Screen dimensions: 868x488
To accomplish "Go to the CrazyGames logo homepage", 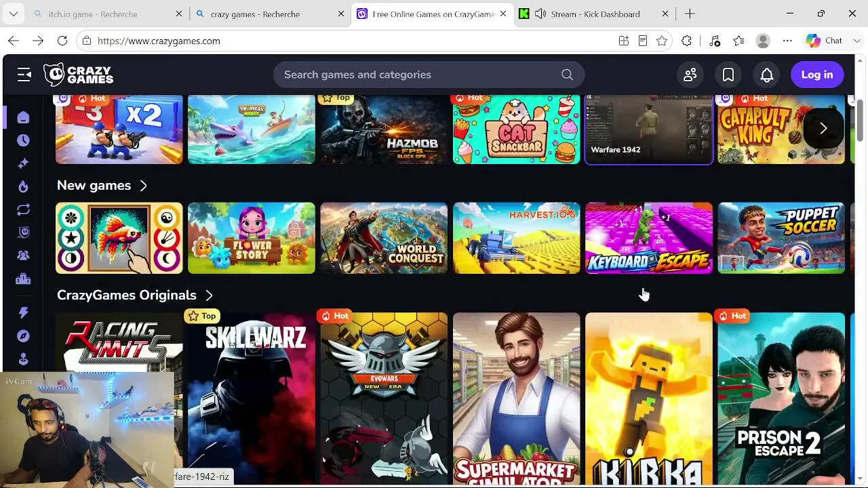I will [x=79, y=75].
